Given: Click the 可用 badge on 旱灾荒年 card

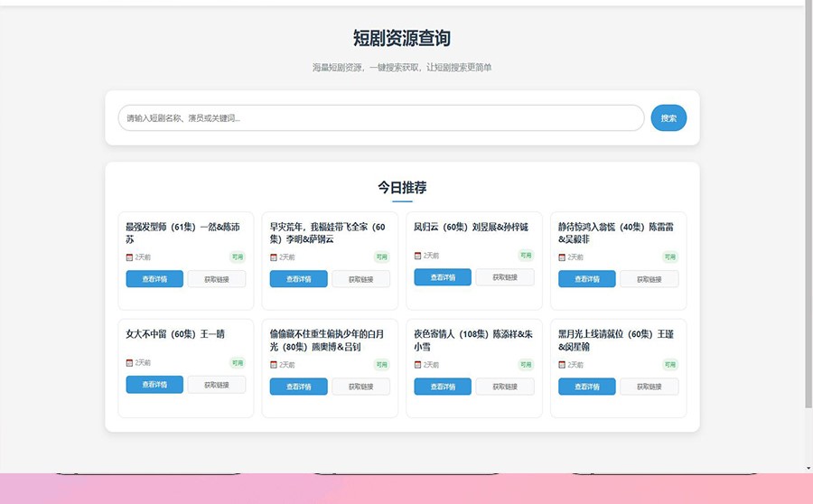Looking at the screenshot, I should tap(381, 257).
